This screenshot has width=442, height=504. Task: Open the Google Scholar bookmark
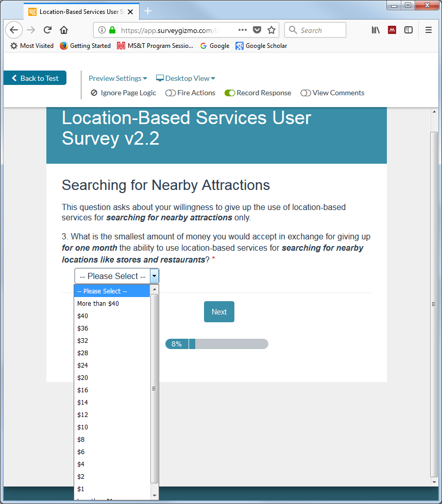tap(261, 46)
